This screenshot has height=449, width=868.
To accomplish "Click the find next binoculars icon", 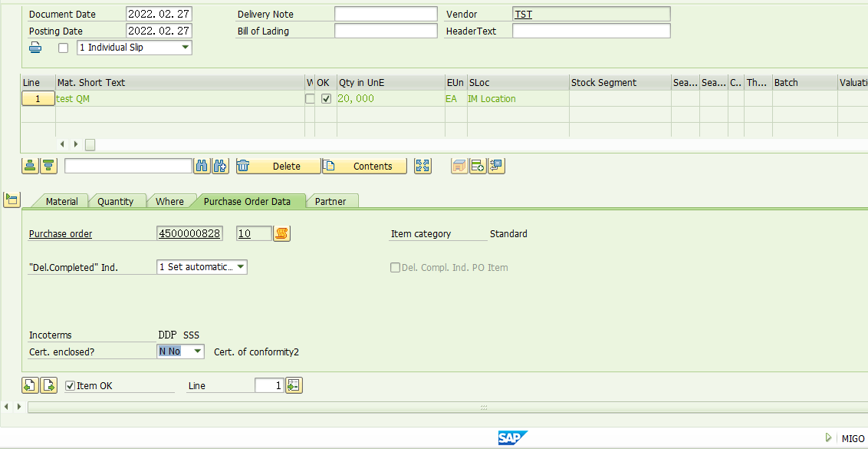I will [x=220, y=166].
